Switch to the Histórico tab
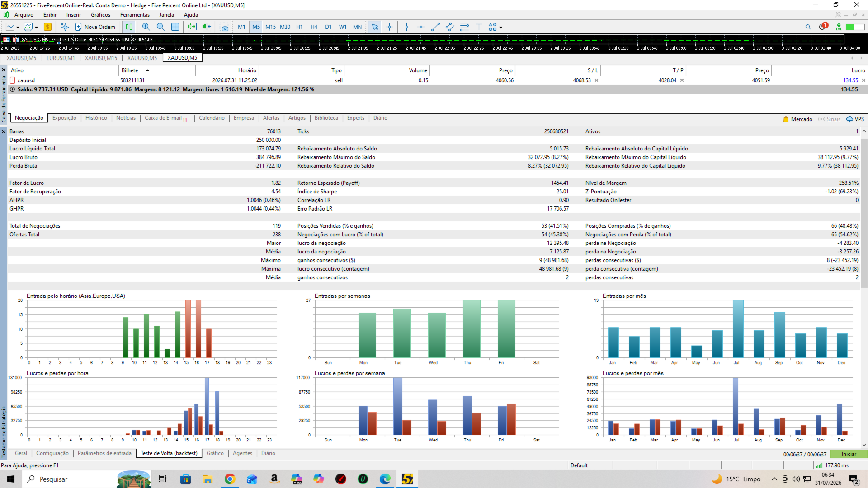Screen dimensions: 868x488 point(96,118)
